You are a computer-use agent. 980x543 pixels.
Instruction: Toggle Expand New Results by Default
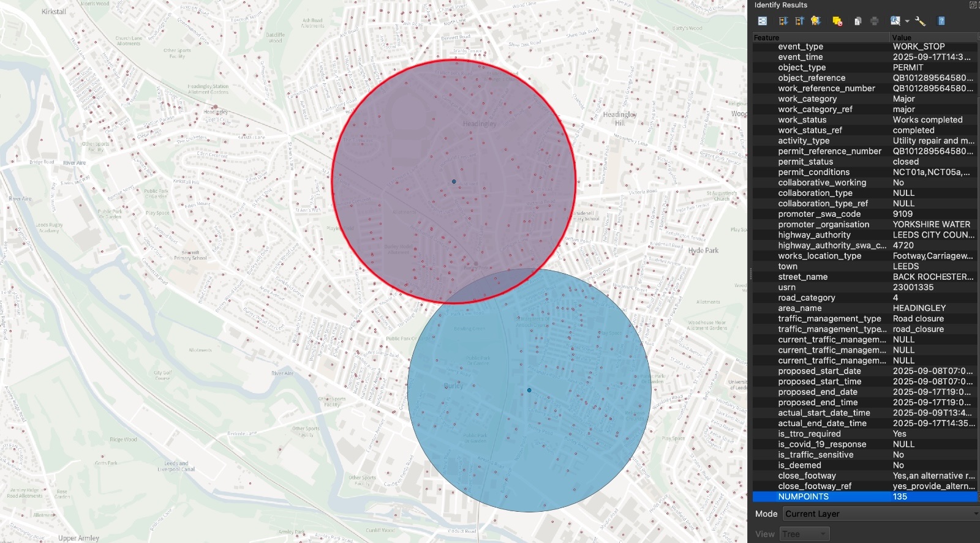[816, 21]
